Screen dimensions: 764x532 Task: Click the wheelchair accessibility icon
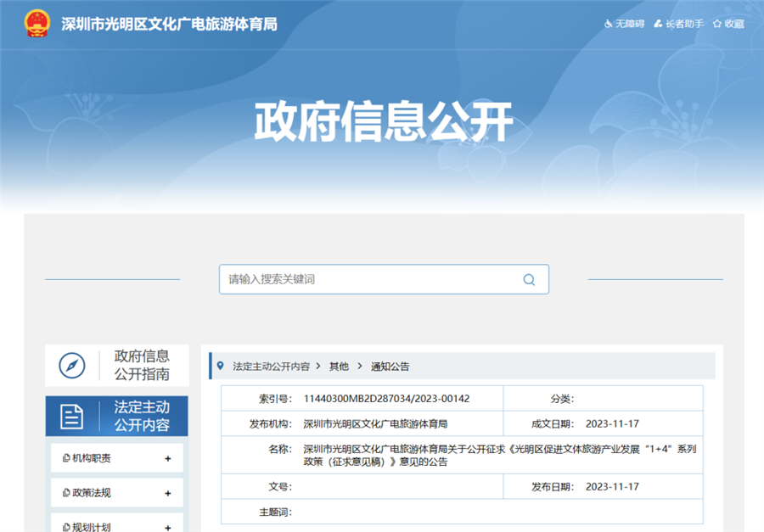click(608, 24)
